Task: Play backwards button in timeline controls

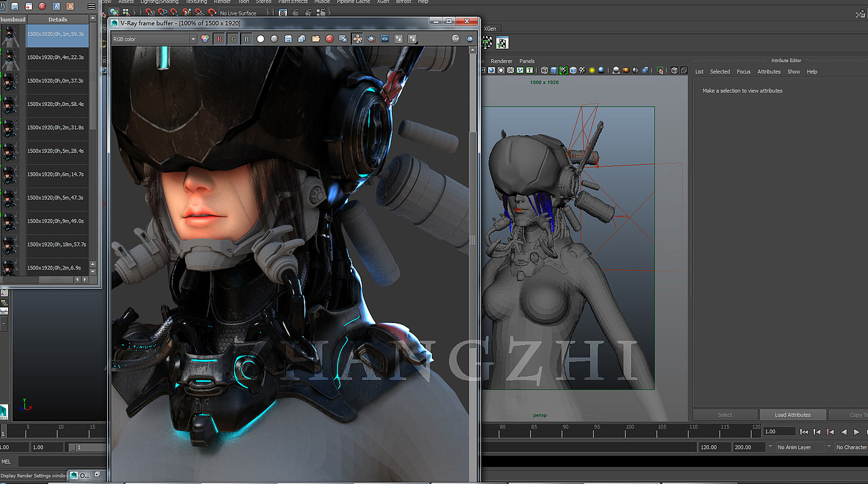Action: (844, 432)
